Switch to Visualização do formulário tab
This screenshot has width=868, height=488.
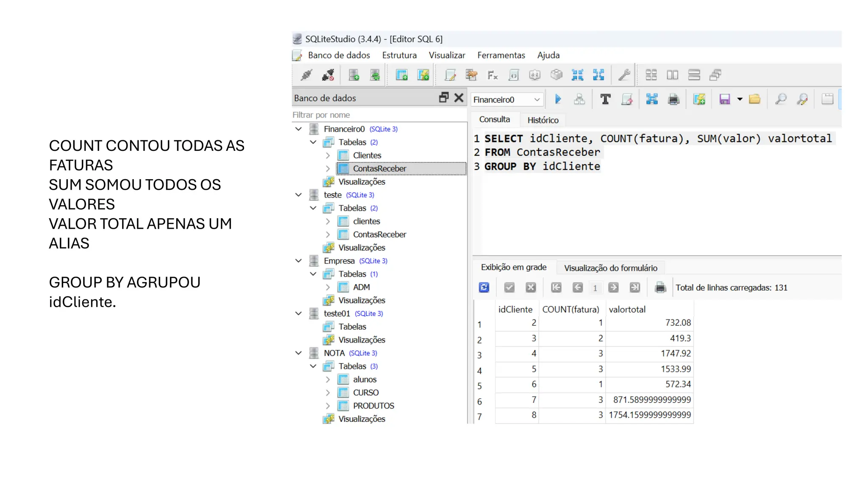(610, 268)
